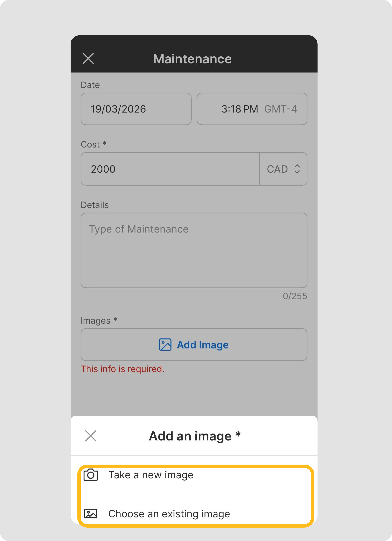Open the CAD currency selector
Image resolution: width=392 pixels, height=541 pixels.
(283, 169)
